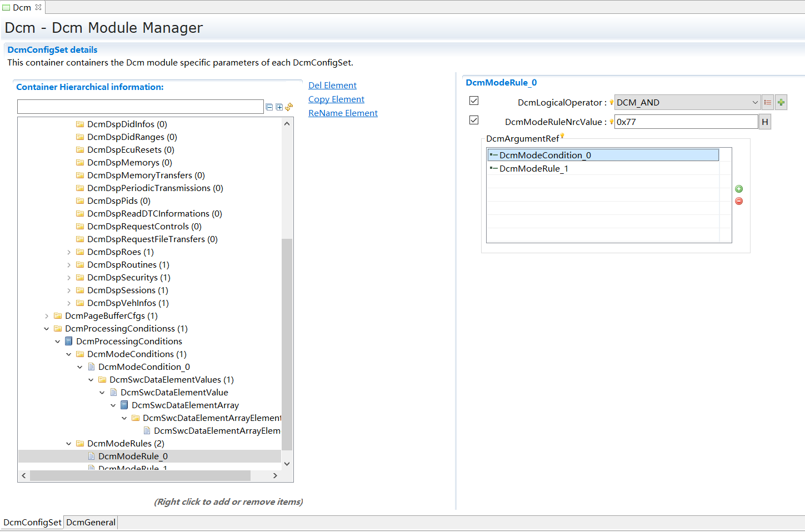Viewport: 805px width, 532px height.
Task: Expand the DcmPageBufferCfgs folder
Action: (47, 316)
